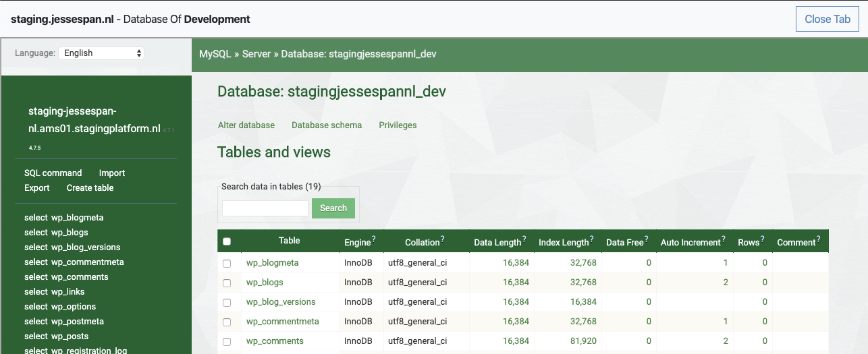This screenshot has height=354, width=868.
Task: Click the Index Length 16,384 for wp_blog_versions
Action: [583, 302]
